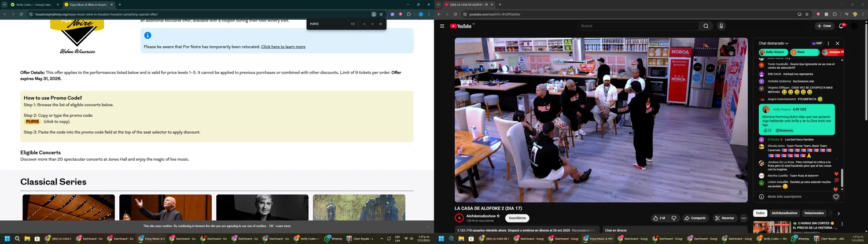Select the Todos filter chip
Screen dimensions: 868x244
pyautogui.click(x=760, y=213)
